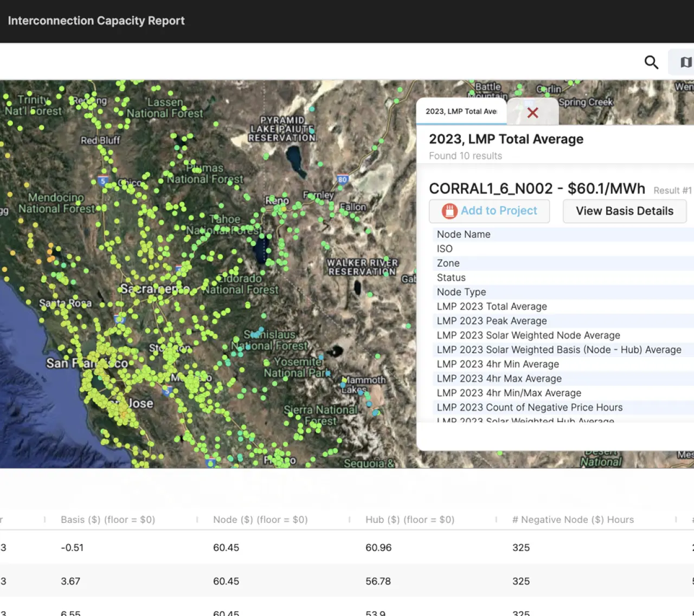The width and height of the screenshot is (694, 616).
Task: Select the Node Type row
Action: coord(563,292)
